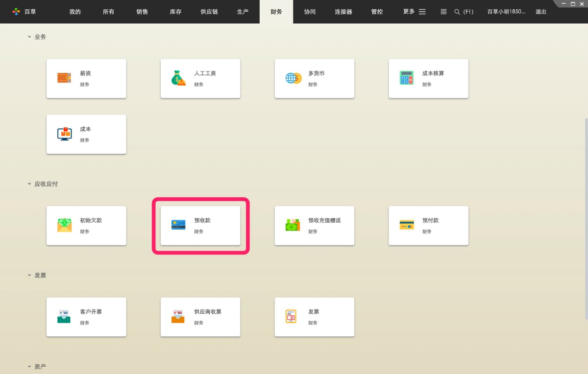
Task: Open the 预收款 credit card icon
Action: [178, 225]
